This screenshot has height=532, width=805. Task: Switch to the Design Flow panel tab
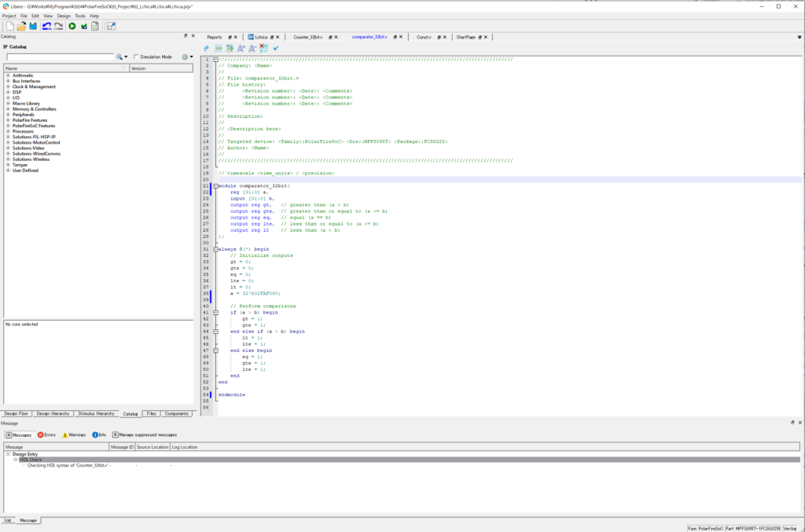click(x=17, y=413)
